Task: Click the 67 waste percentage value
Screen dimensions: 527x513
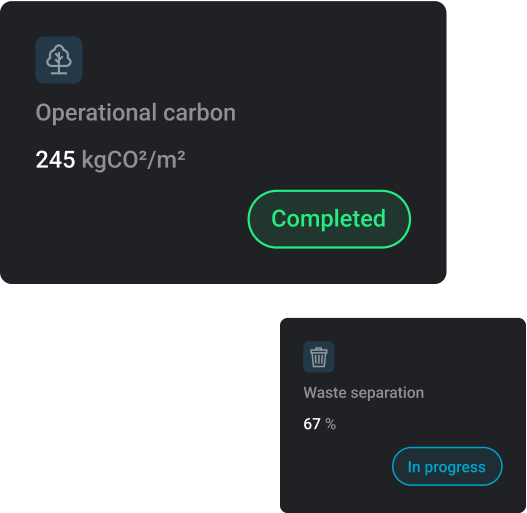Action: coord(312,424)
